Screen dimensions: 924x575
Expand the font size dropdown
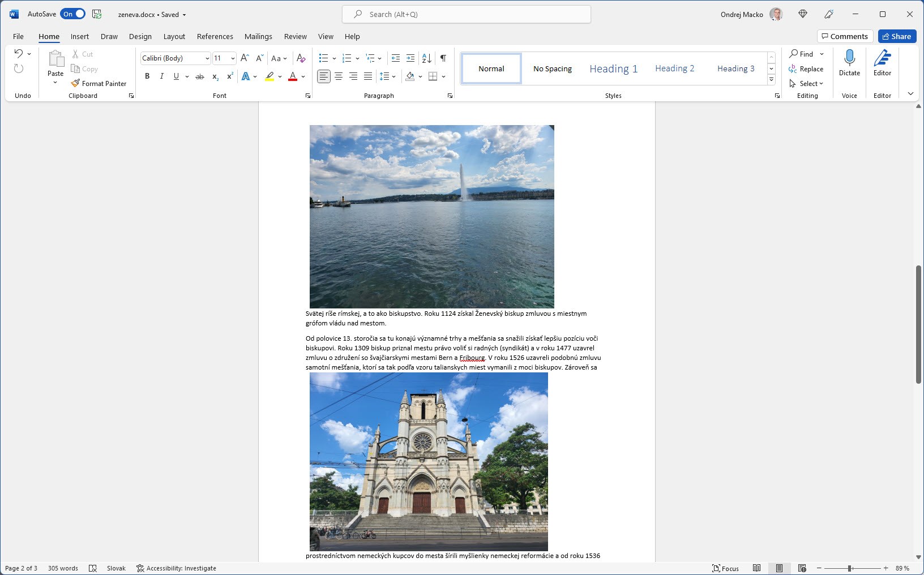click(233, 58)
